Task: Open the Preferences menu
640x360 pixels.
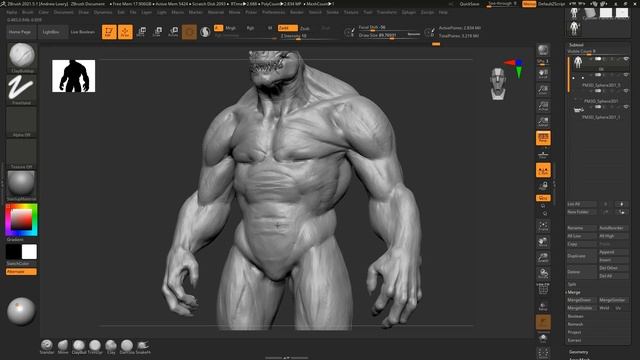Action: pyautogui.click(x=273, y=12)
